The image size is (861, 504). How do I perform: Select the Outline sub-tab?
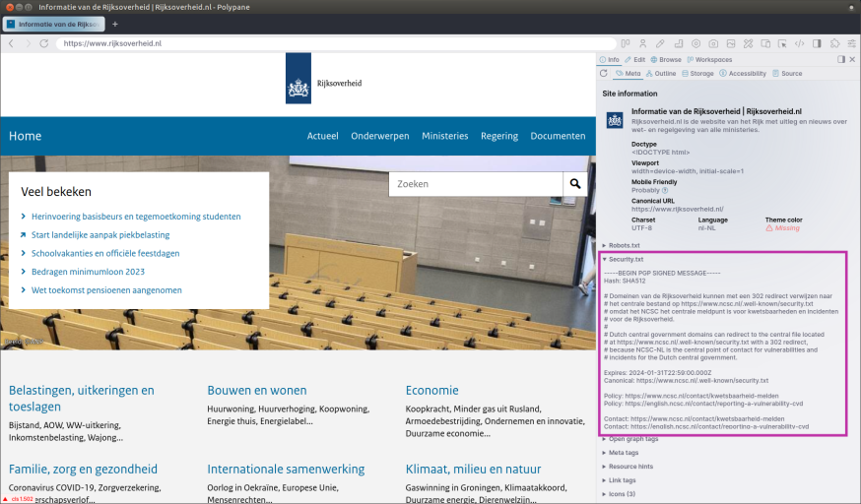pos(661,73)
